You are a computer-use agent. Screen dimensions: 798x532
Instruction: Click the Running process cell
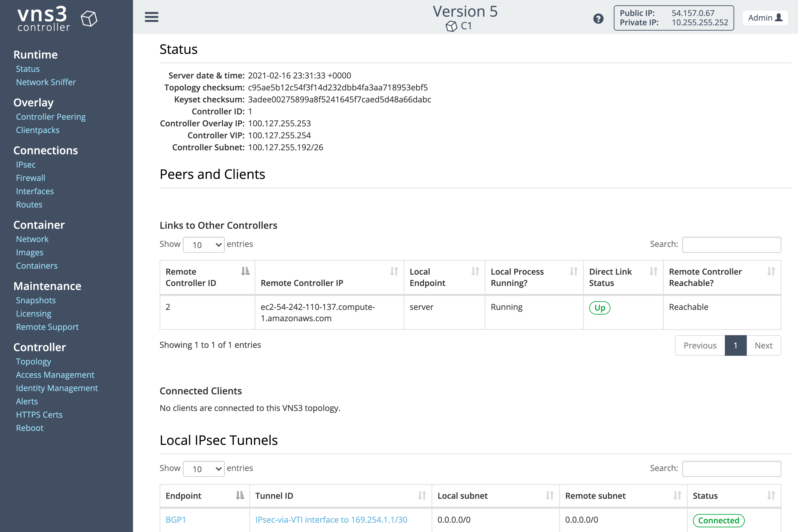pyautogui.click(x=534, y=313)
